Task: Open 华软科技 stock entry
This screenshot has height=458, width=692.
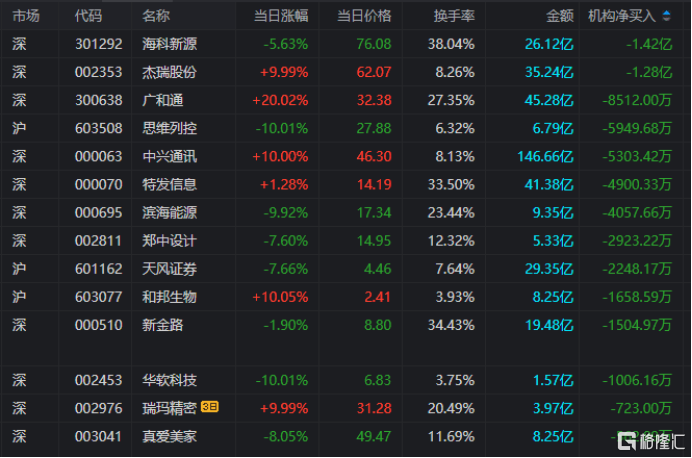Action: pos(169,379)
